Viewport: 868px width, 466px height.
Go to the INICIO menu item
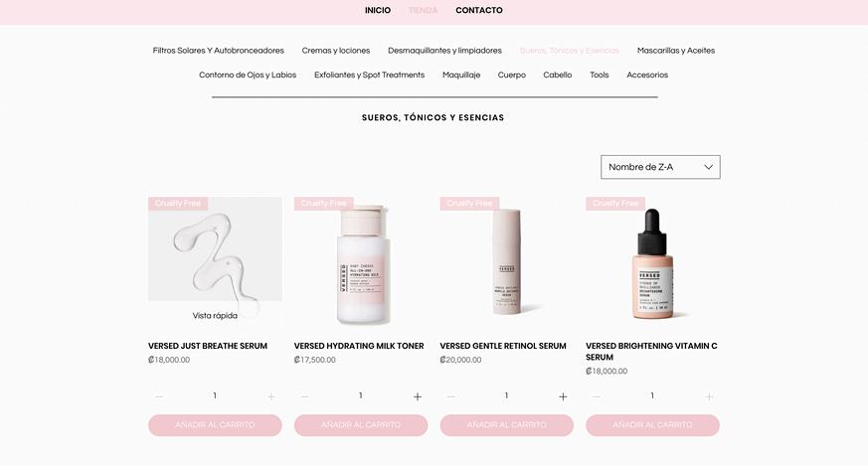[378, 11]
